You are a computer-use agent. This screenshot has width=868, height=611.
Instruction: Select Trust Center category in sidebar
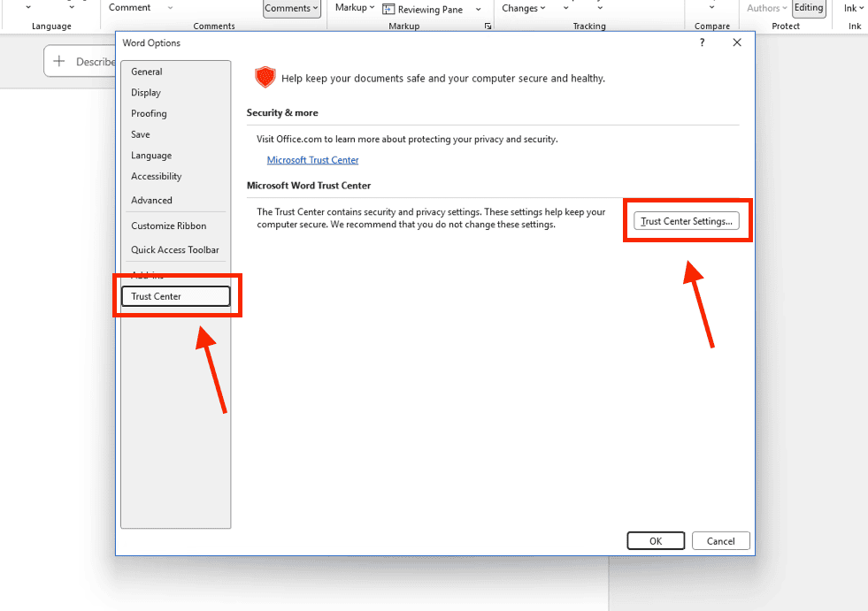175,296
